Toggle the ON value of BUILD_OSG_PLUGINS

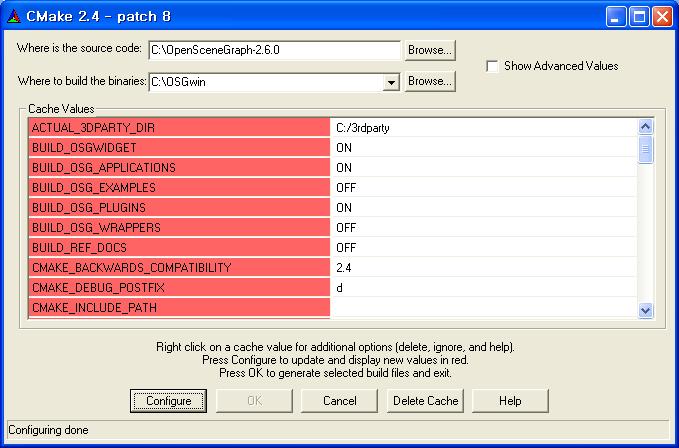(484, 207)
